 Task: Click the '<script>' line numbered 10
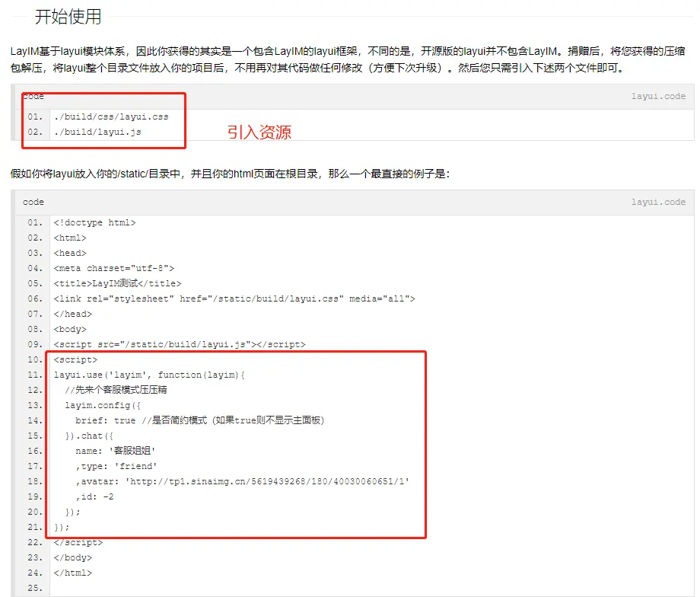click(x=75, y=359)
